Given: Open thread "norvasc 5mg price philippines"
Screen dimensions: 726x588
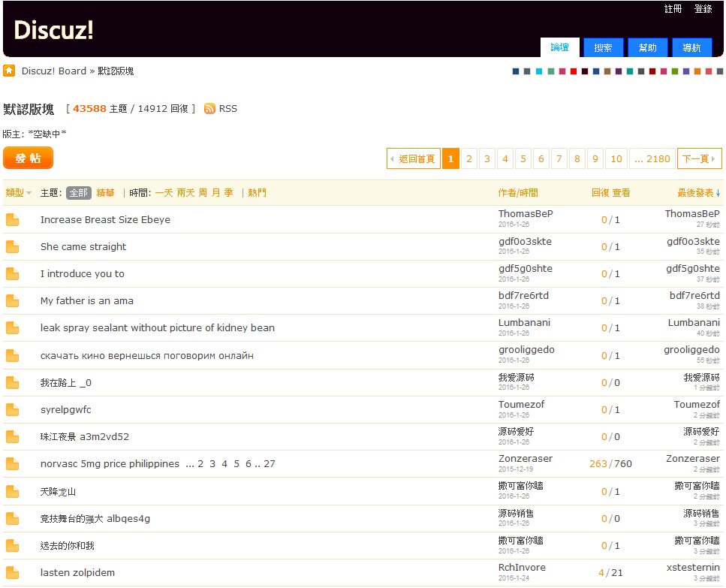Looking at the screenshot, I should pos(110,463).
